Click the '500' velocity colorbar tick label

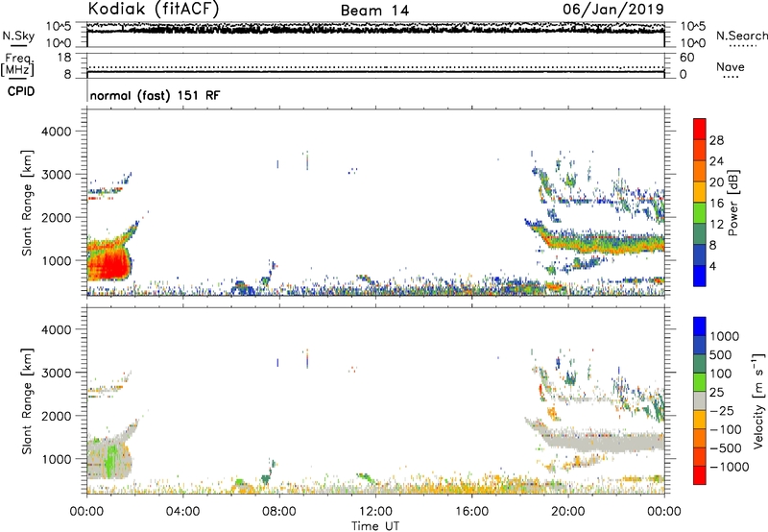click(721, 355)
